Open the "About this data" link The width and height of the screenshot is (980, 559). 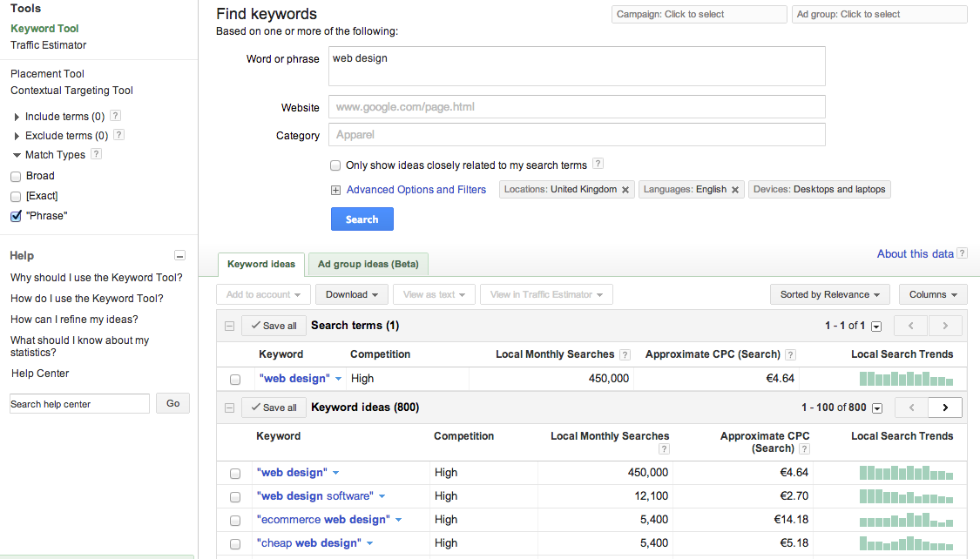[915, 253]
